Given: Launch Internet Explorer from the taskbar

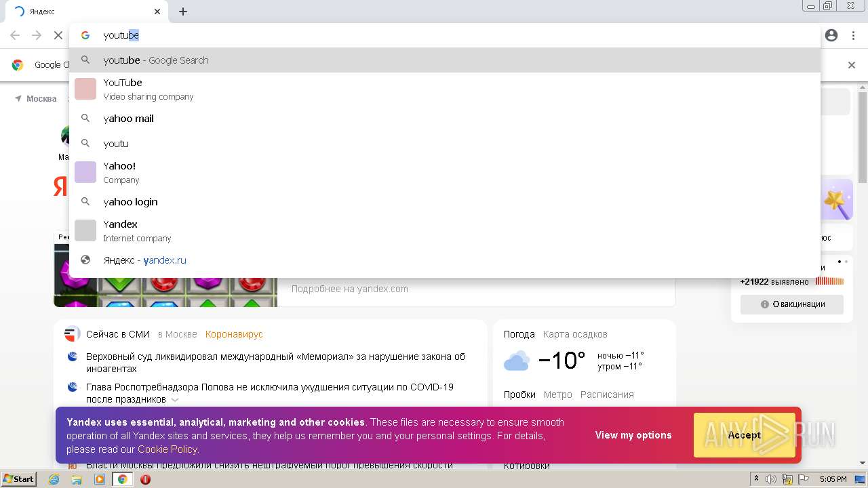Looking at the screenshot, I should pos(54,479).
